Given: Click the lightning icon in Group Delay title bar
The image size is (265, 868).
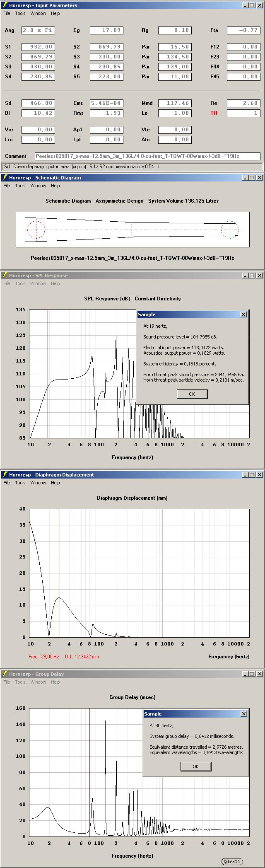Looking at the screenshot, I should [x=5, y=674].
